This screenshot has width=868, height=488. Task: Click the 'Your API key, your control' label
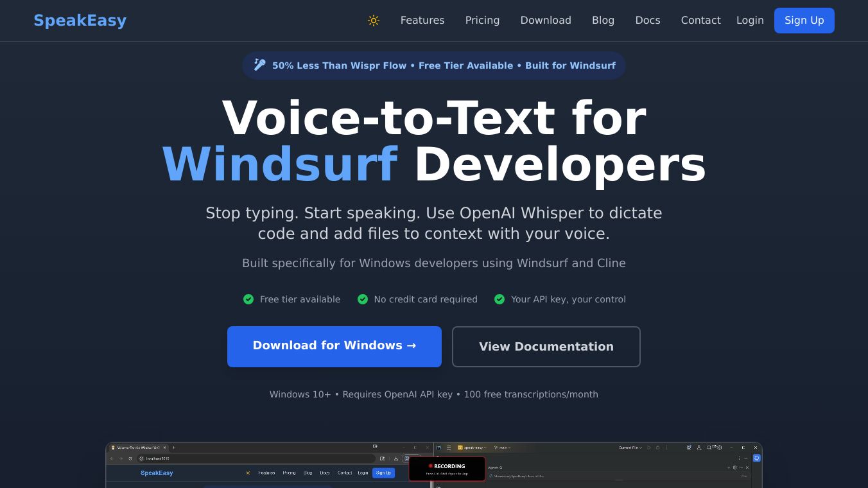pos(568,299)
